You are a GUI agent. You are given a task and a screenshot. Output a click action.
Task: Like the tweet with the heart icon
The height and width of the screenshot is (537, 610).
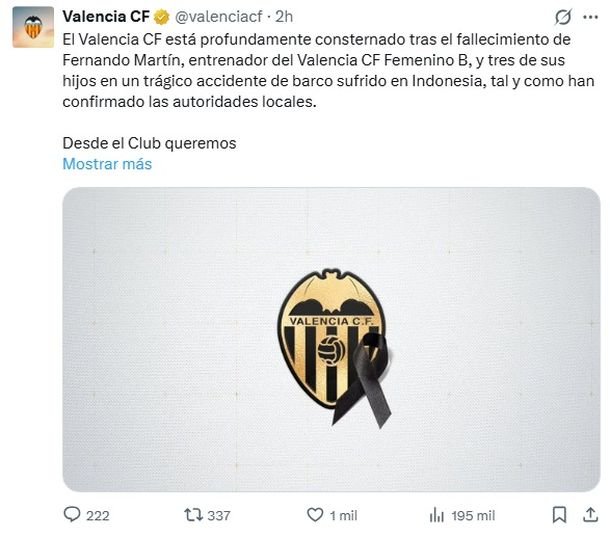[315, 515]
